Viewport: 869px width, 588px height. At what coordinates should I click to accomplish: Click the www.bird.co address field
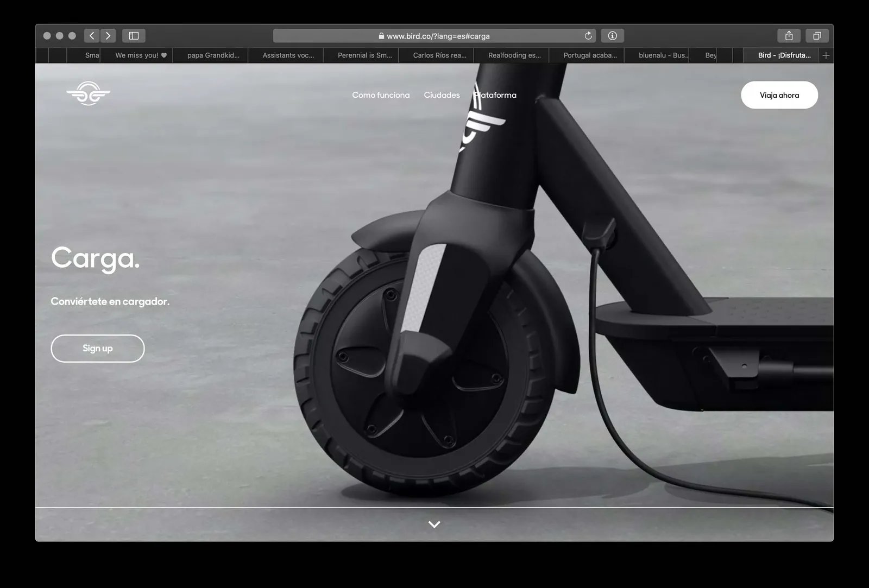[434, 36]
